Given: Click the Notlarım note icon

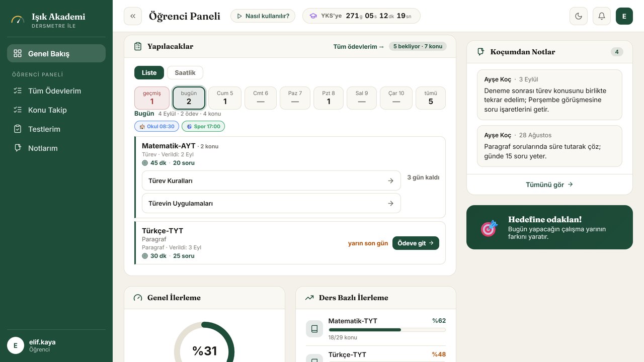Looking at the screenshot, I should coord(18,148).
